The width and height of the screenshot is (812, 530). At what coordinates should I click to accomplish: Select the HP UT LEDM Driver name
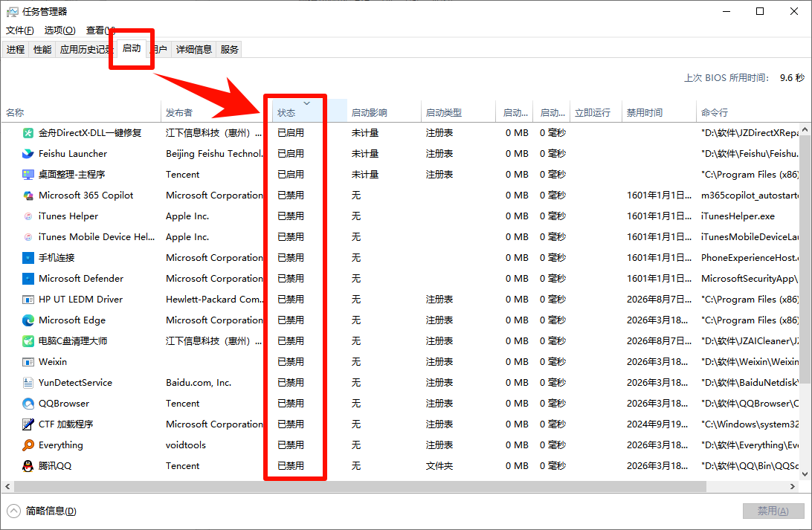click(81, 299)
